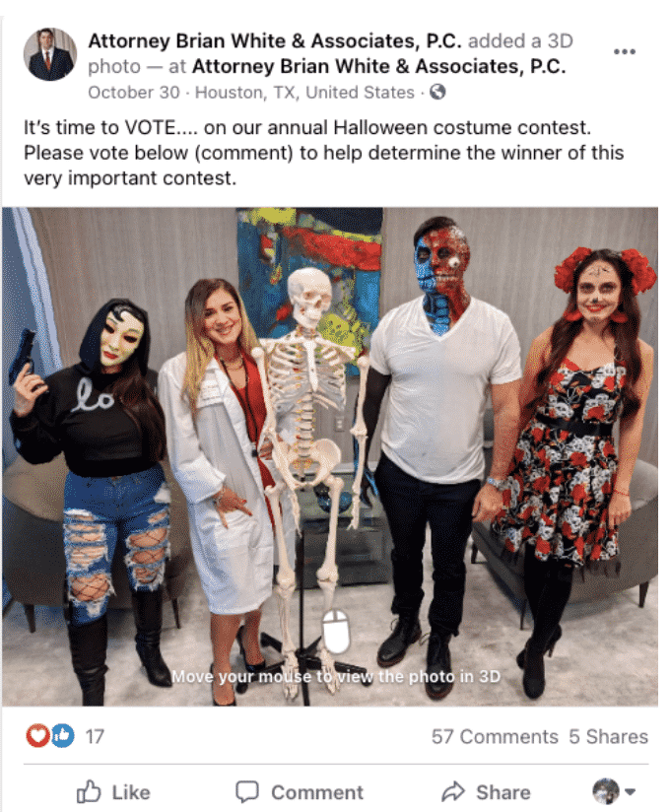
Task: Click the speech-bubble Comment button
Action: coord(300,792)
